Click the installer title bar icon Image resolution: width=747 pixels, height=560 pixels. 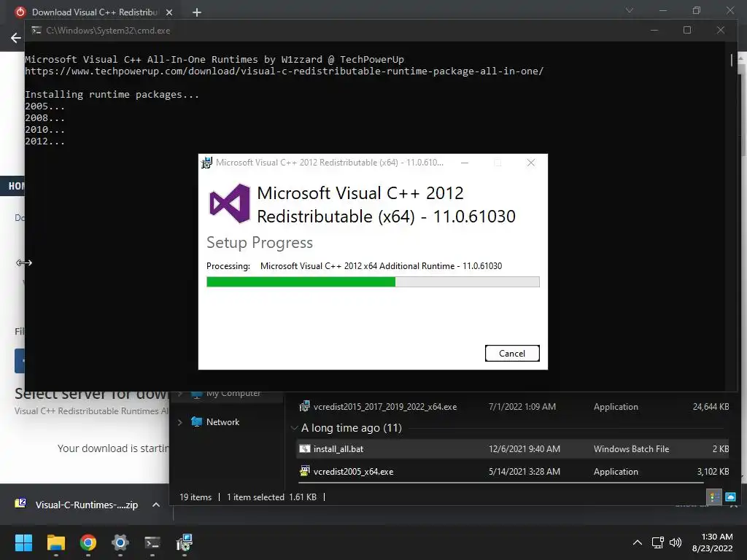coord(206,163)
